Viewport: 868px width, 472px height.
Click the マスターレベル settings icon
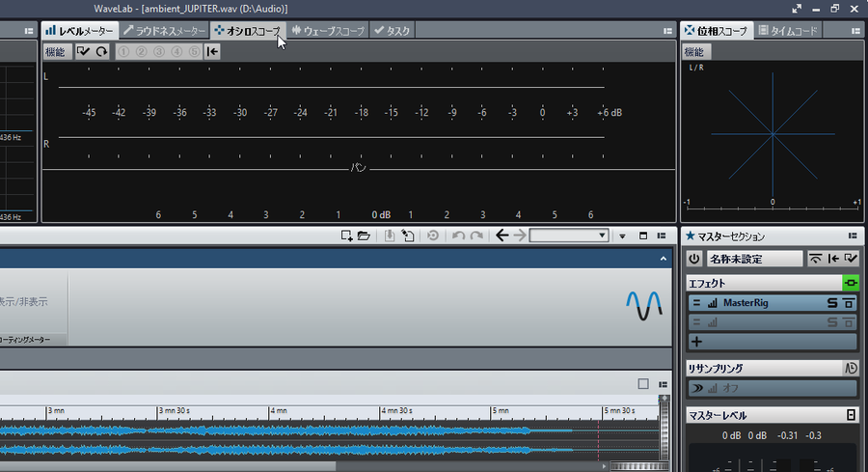pos(852,415)
